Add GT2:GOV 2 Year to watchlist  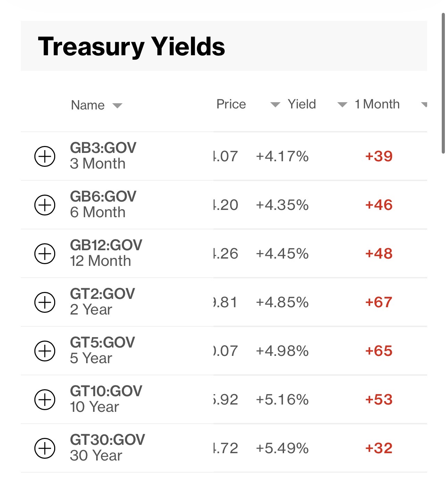click(x=45, y=302)
